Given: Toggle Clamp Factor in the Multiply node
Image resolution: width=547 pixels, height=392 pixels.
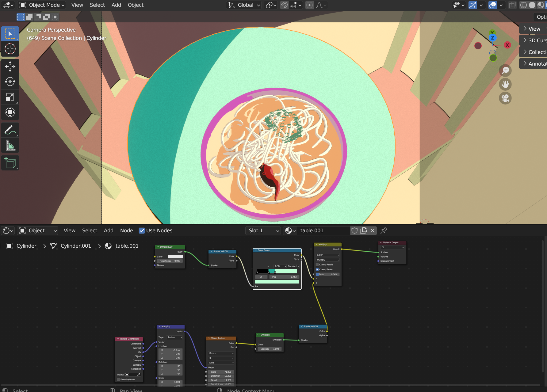Looking at the screenshot, I should [x=317, y=269].
